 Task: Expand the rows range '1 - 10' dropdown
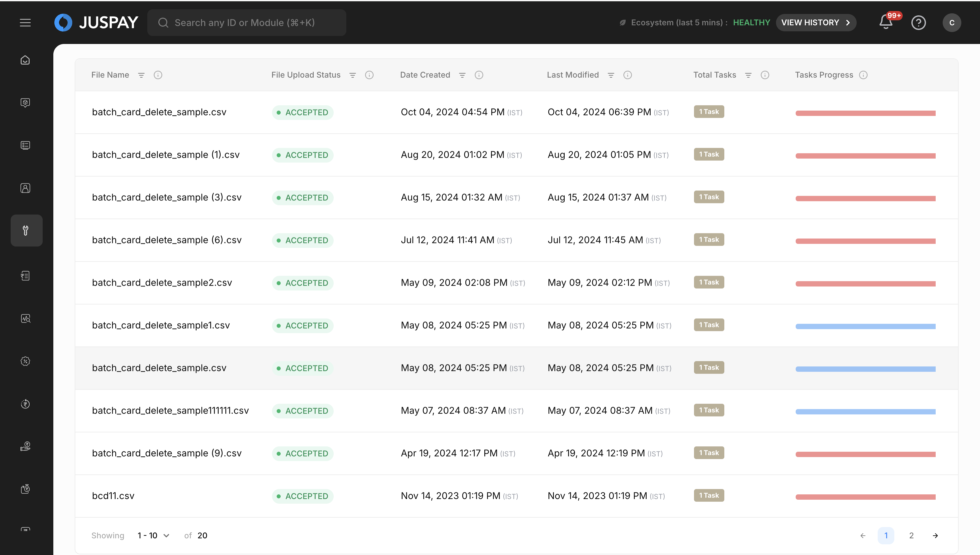click(x=153, y=535)
